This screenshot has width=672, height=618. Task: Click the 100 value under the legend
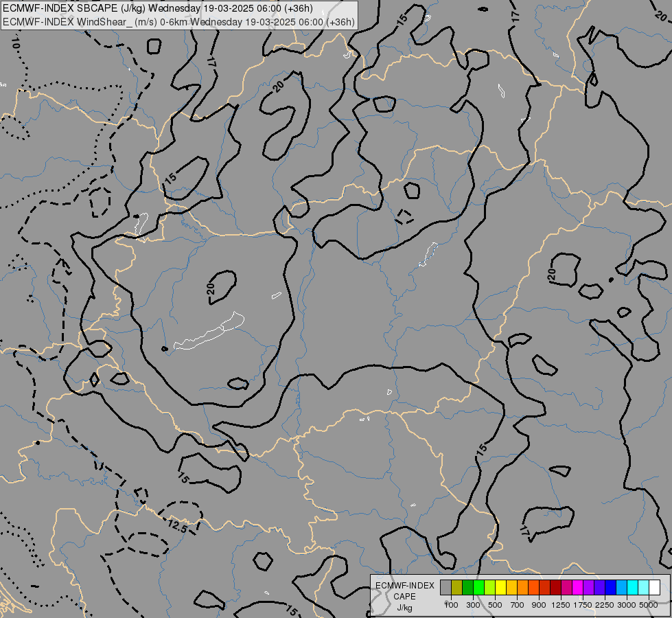tap(451, 605)
